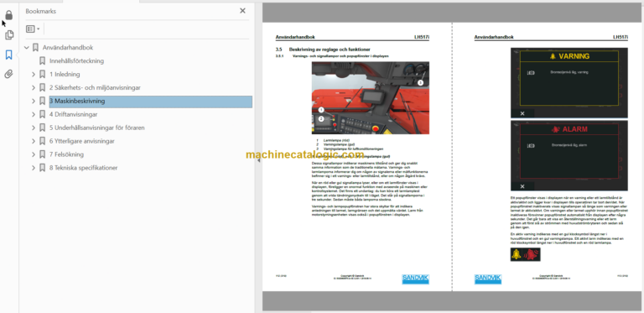Screen dimensions: 644x313
Task: Click the LH517i header on the left page
Action: tap(422, 37)
